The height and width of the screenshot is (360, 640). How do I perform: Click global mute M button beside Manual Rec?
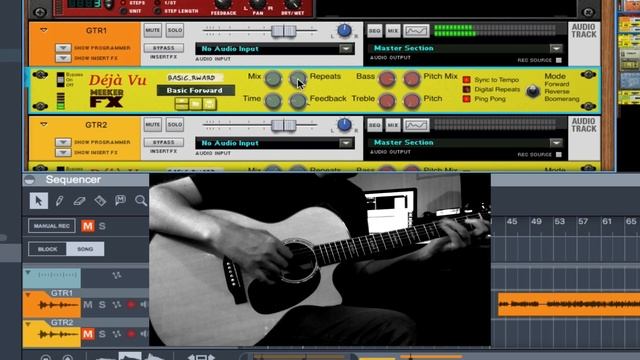(88, 226)
